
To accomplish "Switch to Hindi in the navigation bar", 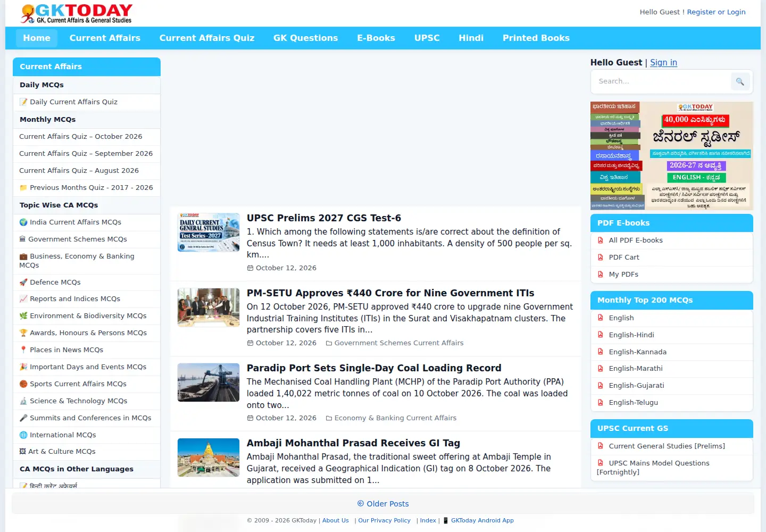I will click(x=471, y=38).
